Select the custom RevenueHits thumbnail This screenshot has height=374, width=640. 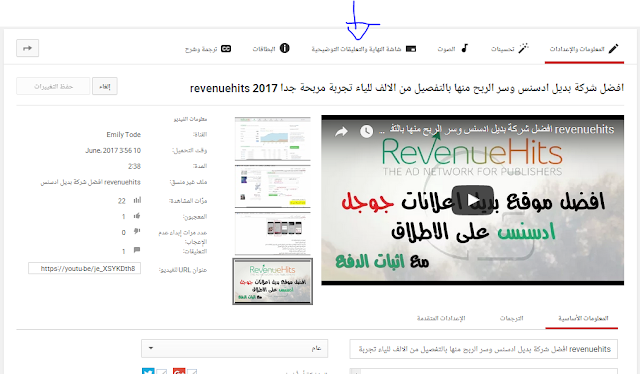coord(273,281)
